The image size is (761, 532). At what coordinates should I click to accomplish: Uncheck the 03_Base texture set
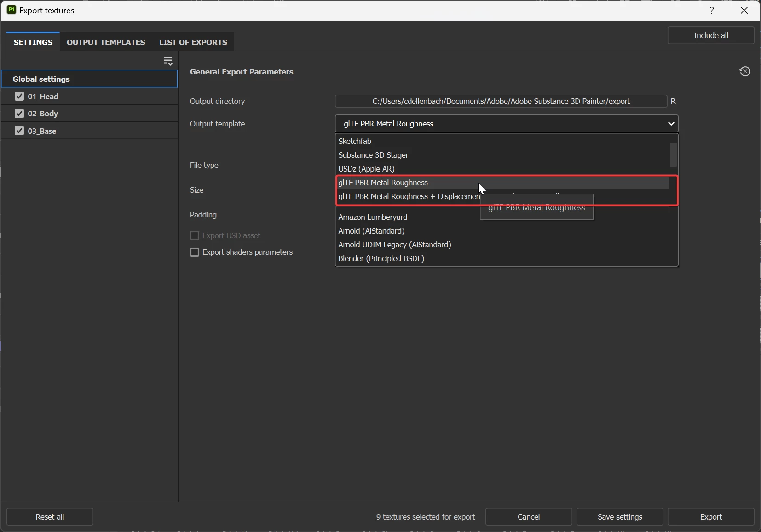click(19, 131)
